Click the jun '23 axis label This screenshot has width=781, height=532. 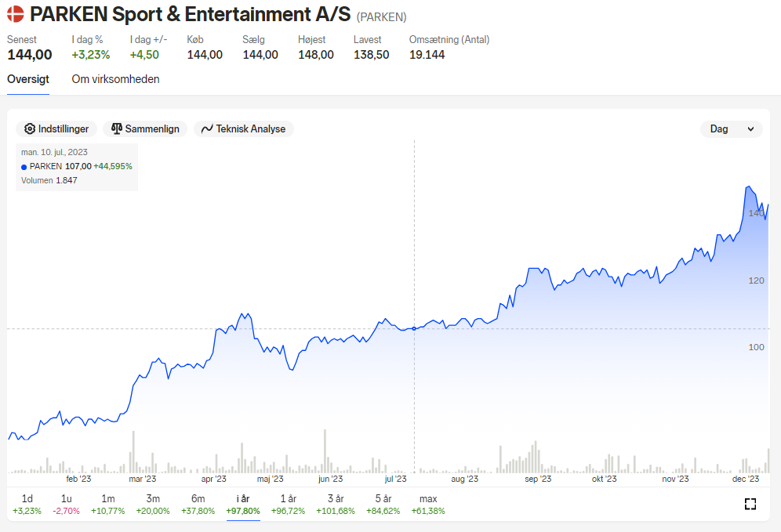[331, 479]
